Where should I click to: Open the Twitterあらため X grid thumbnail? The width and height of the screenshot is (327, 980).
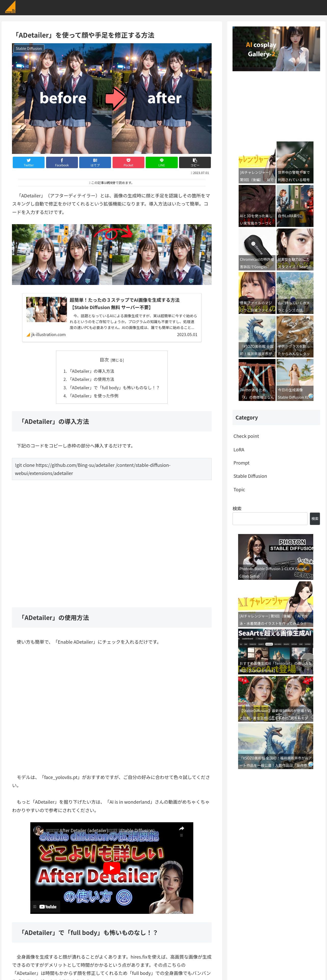[257, 380]
